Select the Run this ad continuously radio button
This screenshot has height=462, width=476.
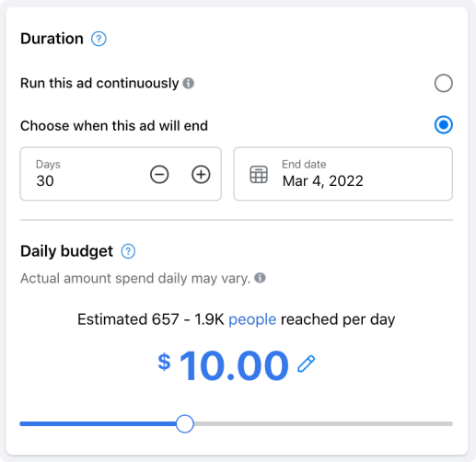(444, 83)
